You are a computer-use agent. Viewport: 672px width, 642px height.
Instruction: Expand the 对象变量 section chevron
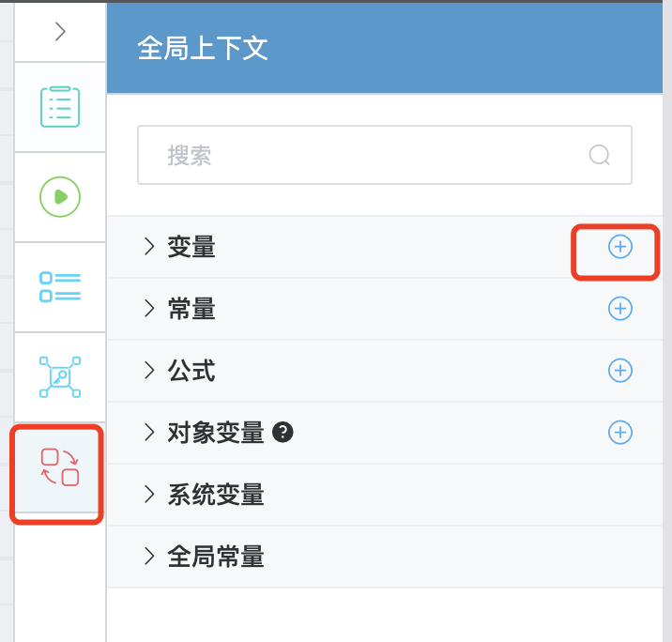[x=148, y=433]
